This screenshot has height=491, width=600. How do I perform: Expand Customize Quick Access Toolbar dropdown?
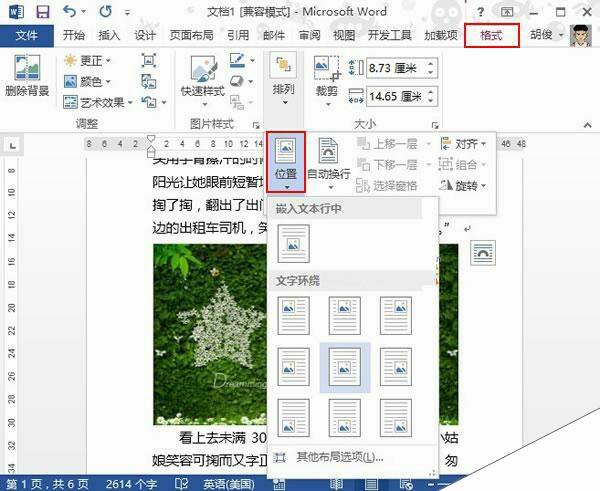[127, 13]
